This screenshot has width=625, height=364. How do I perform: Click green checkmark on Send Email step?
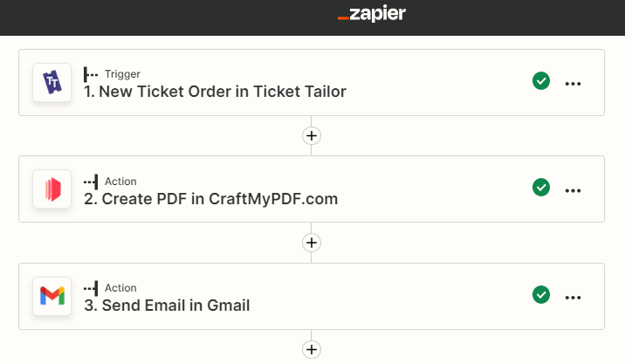point(541,295)
